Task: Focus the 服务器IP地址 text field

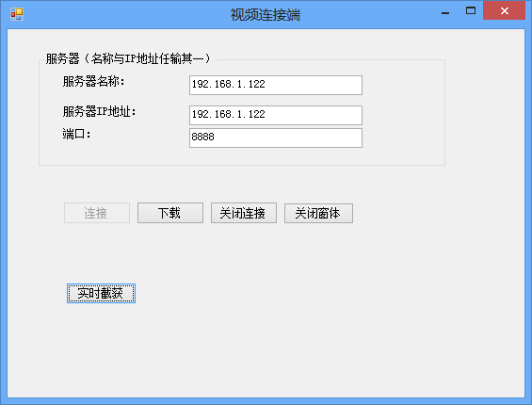Action: click(276, 115)
